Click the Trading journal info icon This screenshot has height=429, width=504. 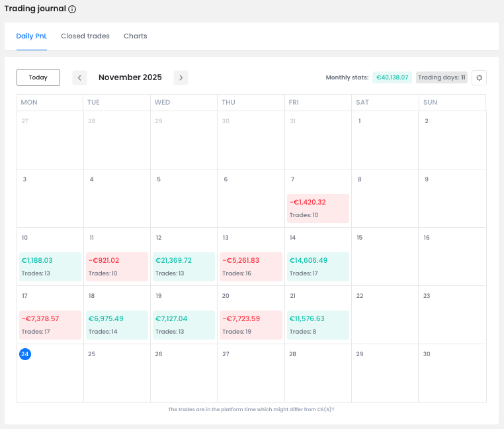72,9
